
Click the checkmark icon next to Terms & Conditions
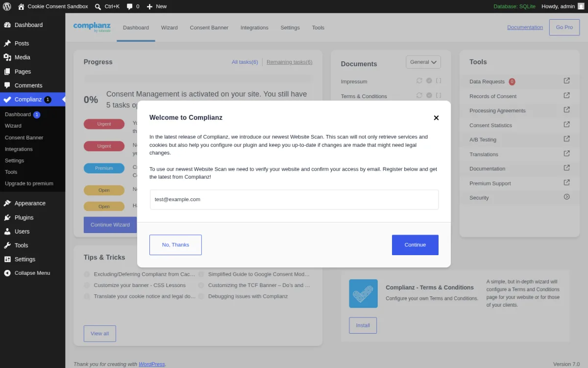tap(429, 95)
